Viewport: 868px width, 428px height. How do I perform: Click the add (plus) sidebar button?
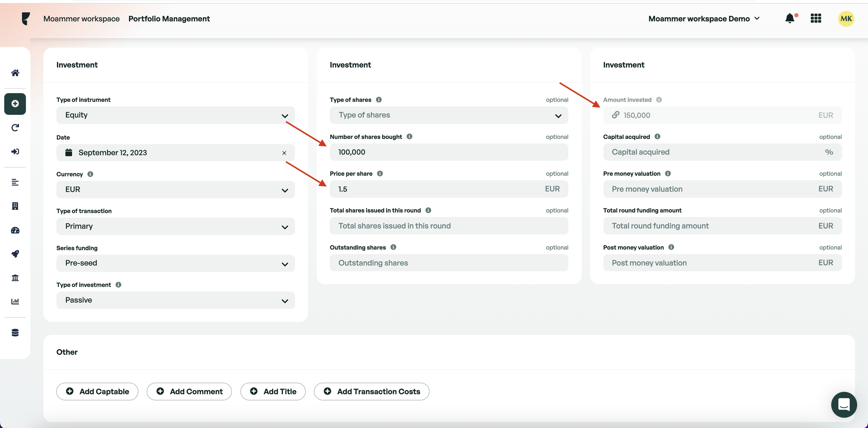click(x=15, y=104)
